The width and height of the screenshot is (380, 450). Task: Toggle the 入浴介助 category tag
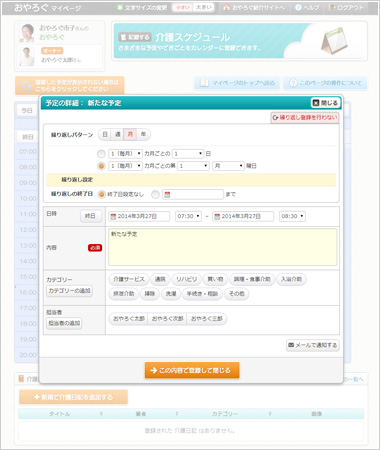click(291, 279)
